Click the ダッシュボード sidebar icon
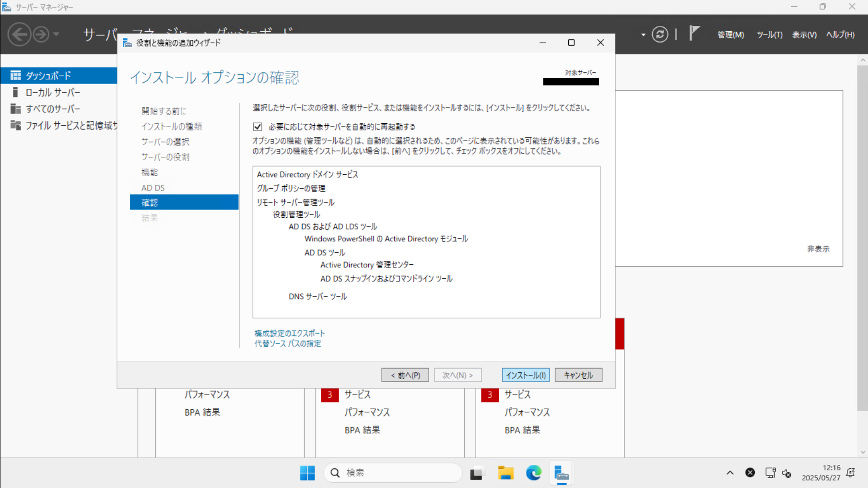 coord(15,75)
